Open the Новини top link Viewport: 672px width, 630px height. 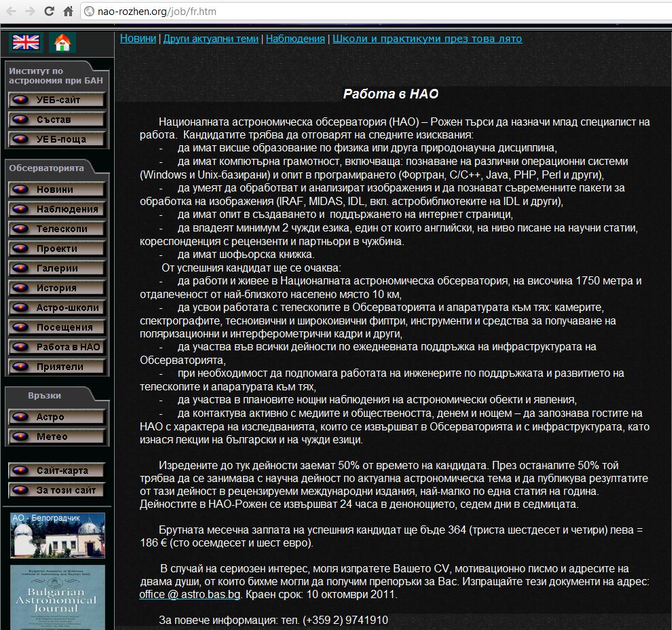tap(138, 39)
